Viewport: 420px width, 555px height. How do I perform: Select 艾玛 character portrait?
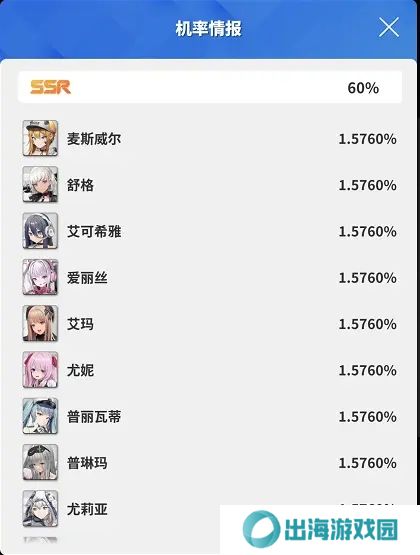pos(40,324)
